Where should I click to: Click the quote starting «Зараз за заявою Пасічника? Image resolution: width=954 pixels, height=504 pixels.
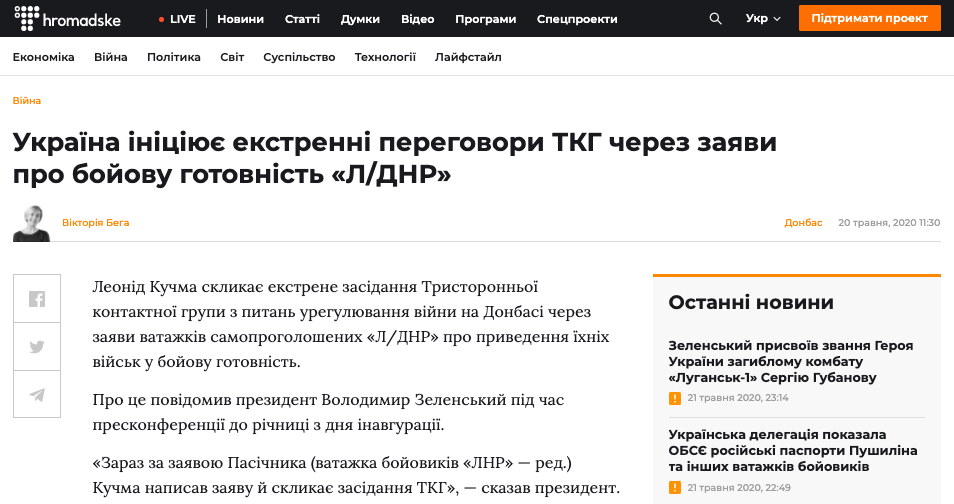coord(356,475)
